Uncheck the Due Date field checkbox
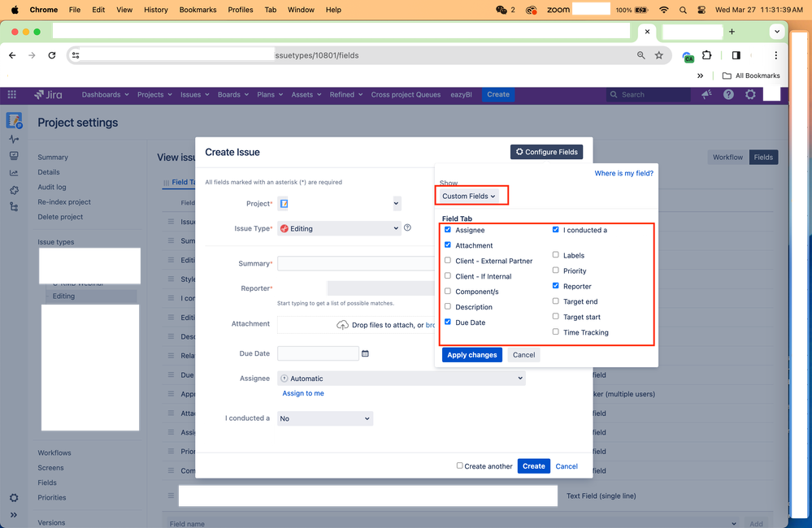 (x=448, y=322)
